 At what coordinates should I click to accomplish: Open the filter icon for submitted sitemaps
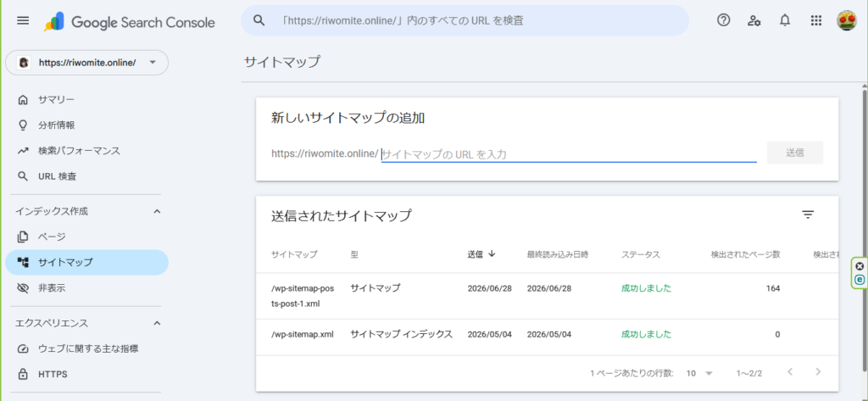808,214
